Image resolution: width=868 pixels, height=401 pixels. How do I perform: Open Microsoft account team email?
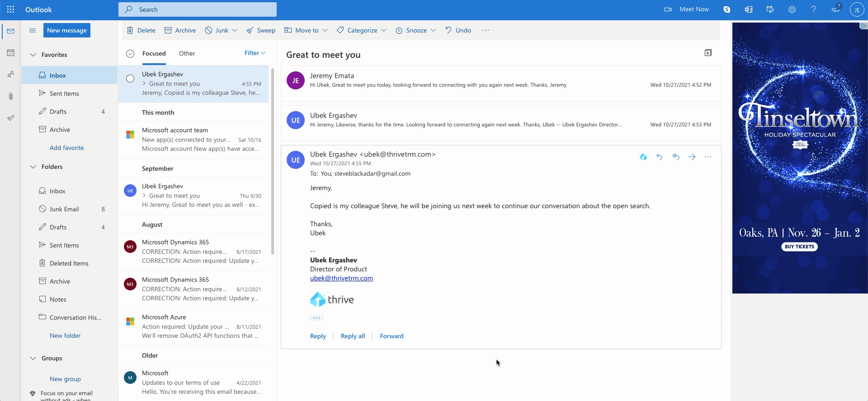coord(193,140)
